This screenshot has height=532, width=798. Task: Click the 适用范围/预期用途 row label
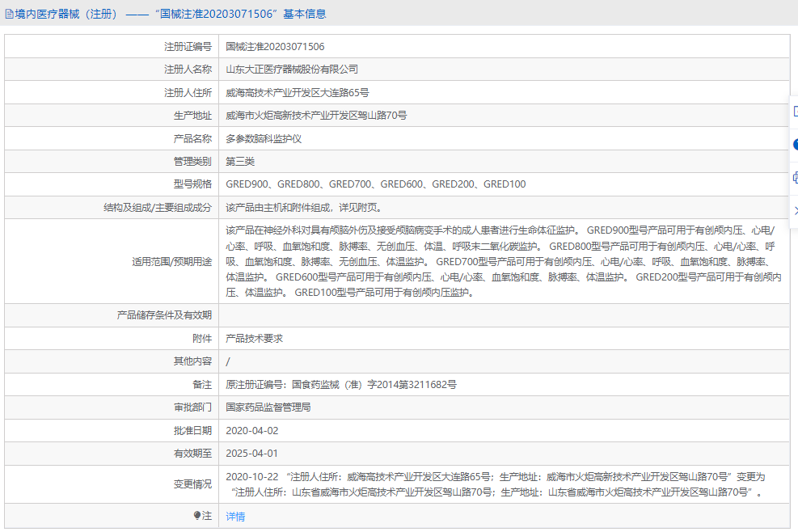point(172,262)
